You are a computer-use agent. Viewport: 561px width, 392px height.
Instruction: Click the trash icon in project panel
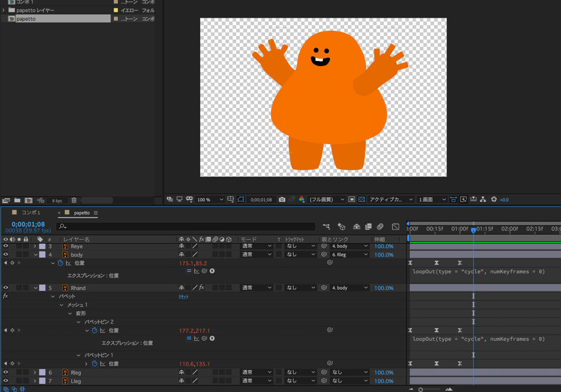click(74, 201)
